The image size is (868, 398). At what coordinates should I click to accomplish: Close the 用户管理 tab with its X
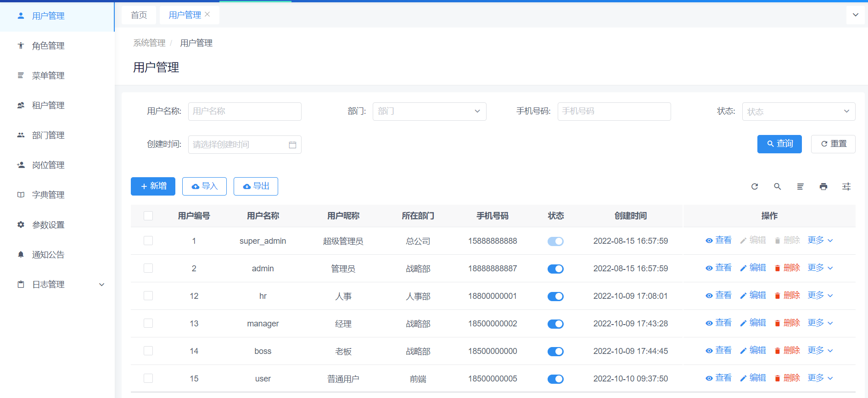(x=207, y=15)
